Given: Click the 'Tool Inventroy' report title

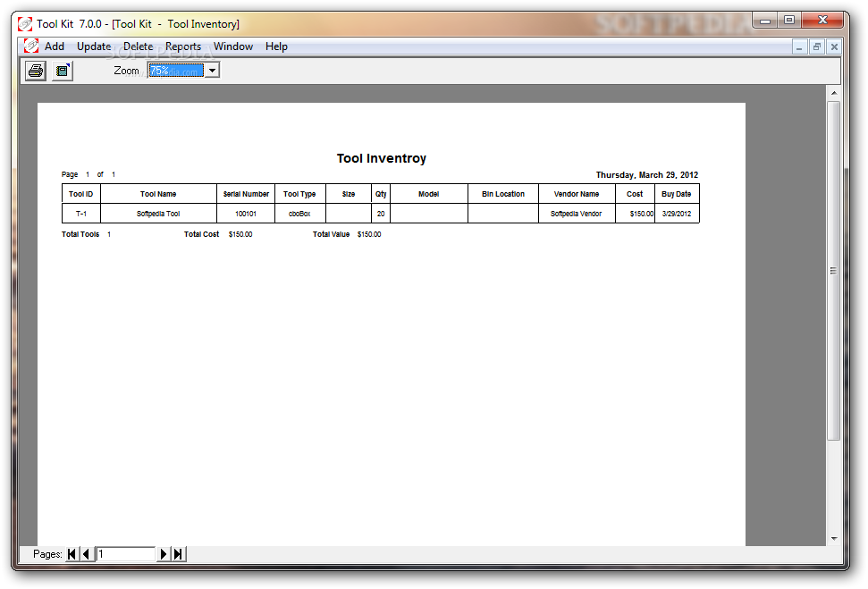Looking at the screenshot, I should [x=382, y=158].
